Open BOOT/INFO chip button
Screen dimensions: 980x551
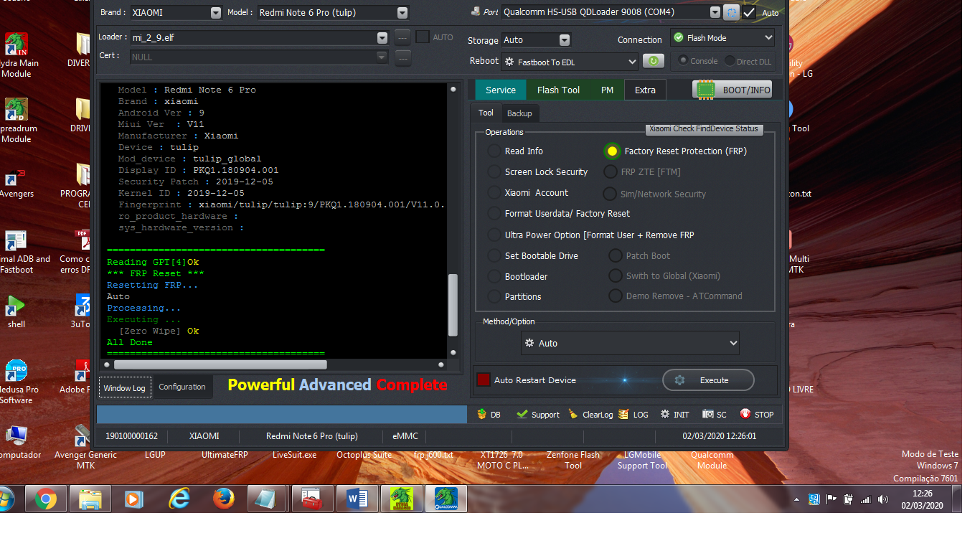732,90
